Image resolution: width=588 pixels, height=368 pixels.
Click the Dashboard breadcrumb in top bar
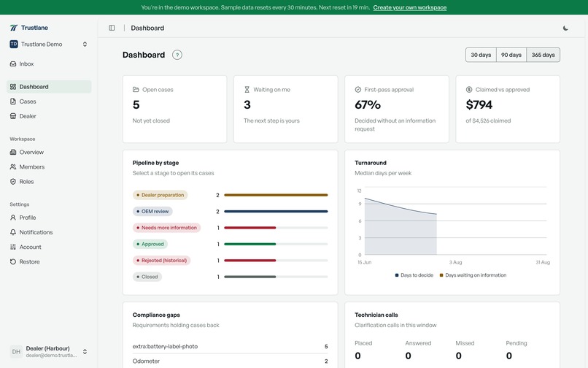click(147, 28)
